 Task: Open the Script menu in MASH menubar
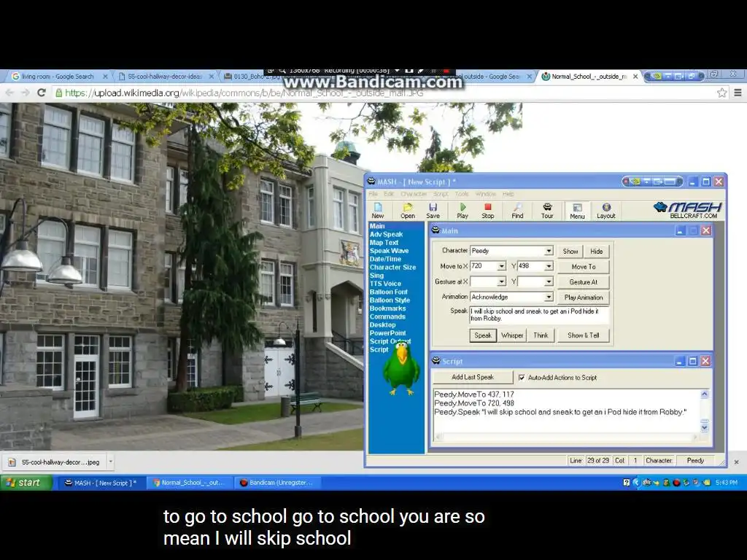(441, 194)
